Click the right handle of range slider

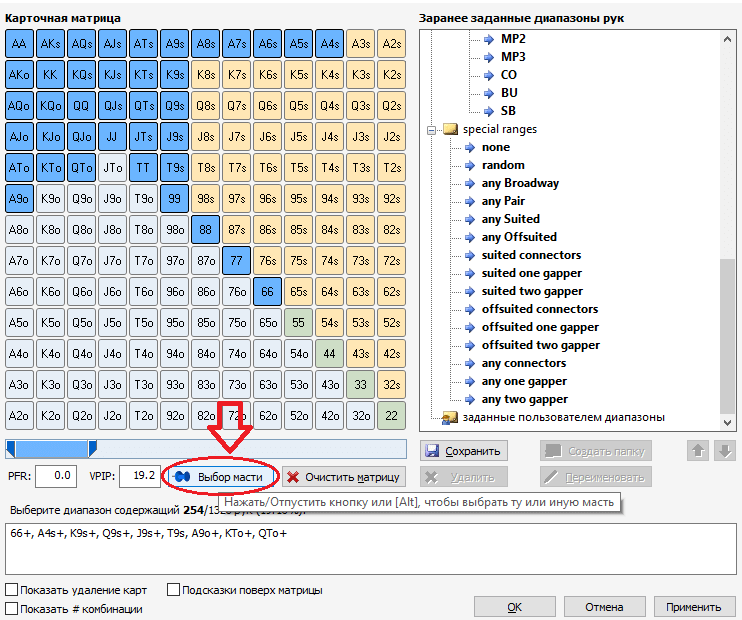tap(92, 449)
